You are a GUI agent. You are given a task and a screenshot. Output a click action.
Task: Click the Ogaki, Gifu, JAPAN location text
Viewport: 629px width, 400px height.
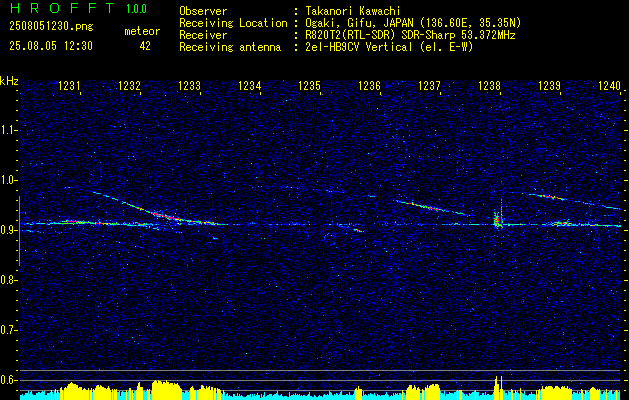coord(413,23)
